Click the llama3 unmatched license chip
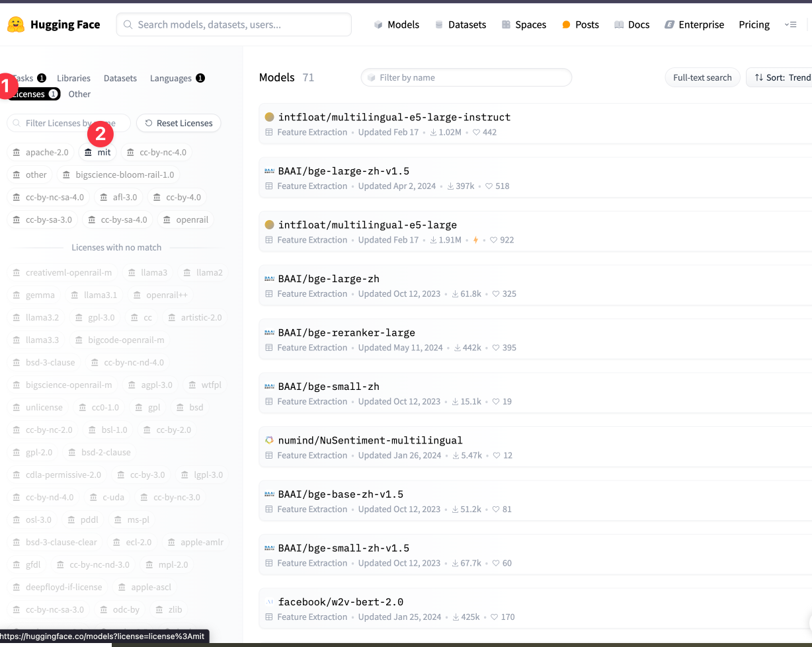This screenshot has width=812, height=647. [147, 272]
